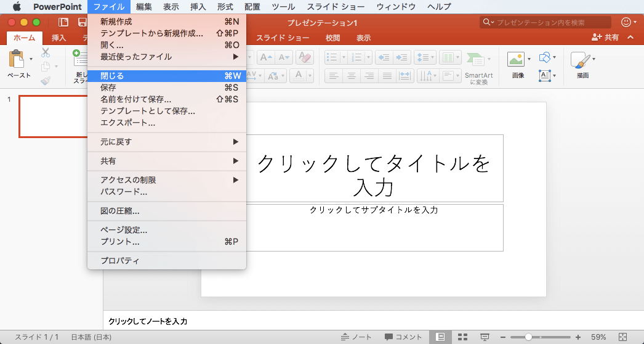Click the Apple menu icon

tap(17, 7)
